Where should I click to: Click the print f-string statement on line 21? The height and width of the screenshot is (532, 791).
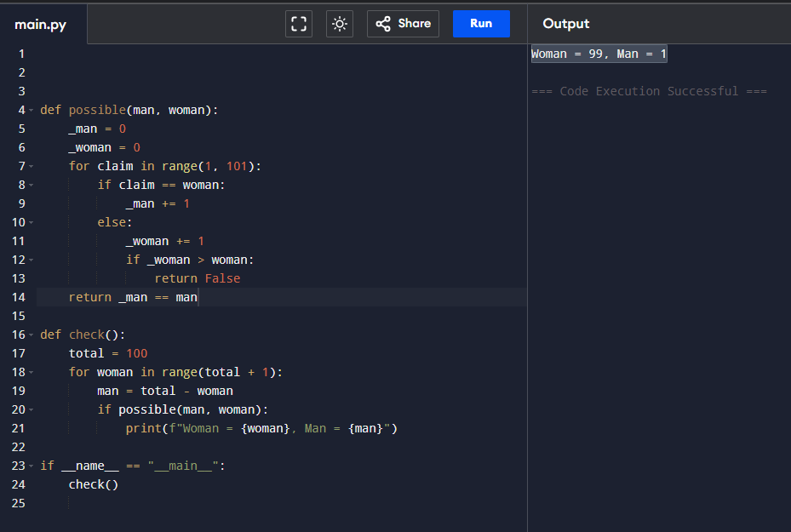coord(261,428)
